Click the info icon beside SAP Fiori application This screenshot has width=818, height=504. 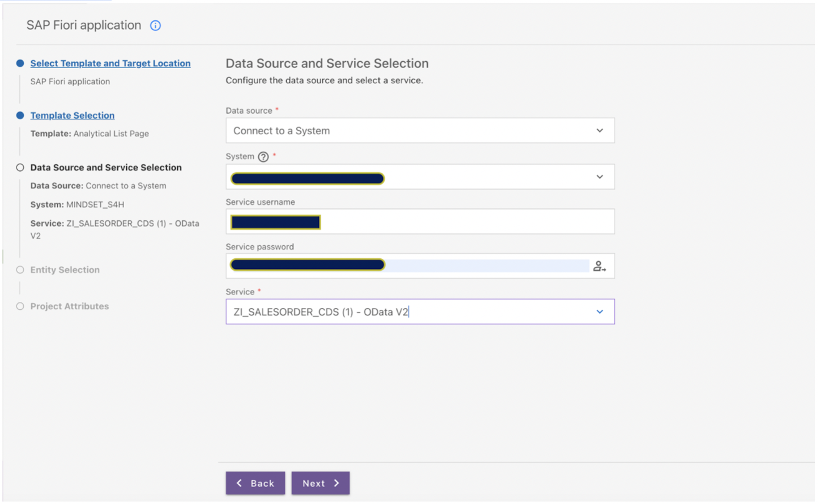pyautogui.click(x=155, y=25)
